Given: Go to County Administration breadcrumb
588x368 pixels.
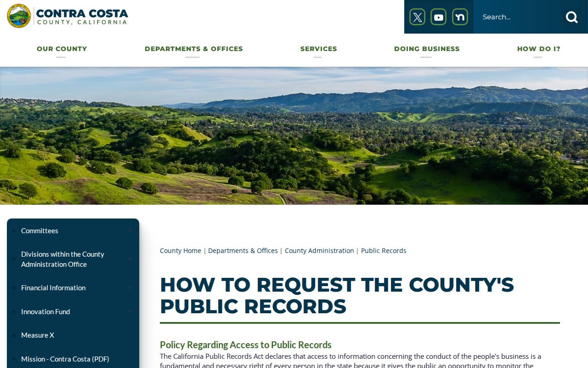Looking at the screenshot, I should [319, 251].
